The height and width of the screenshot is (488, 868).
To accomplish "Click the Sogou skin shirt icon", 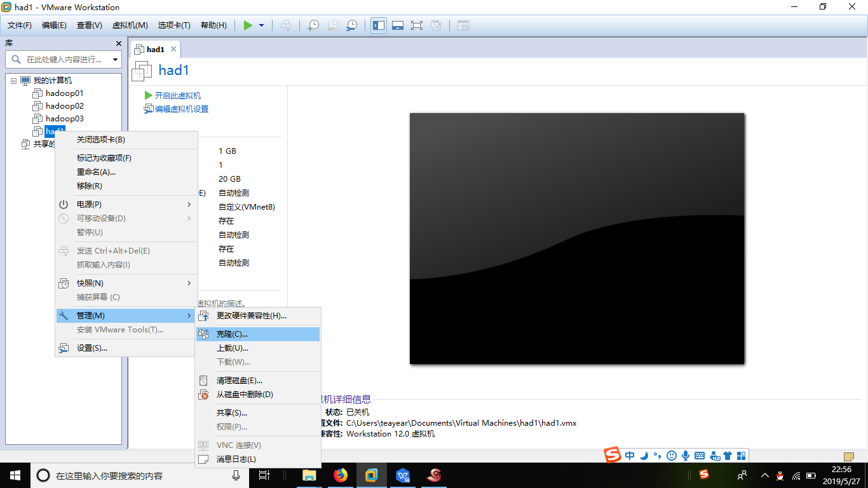I will click(728, 456).
